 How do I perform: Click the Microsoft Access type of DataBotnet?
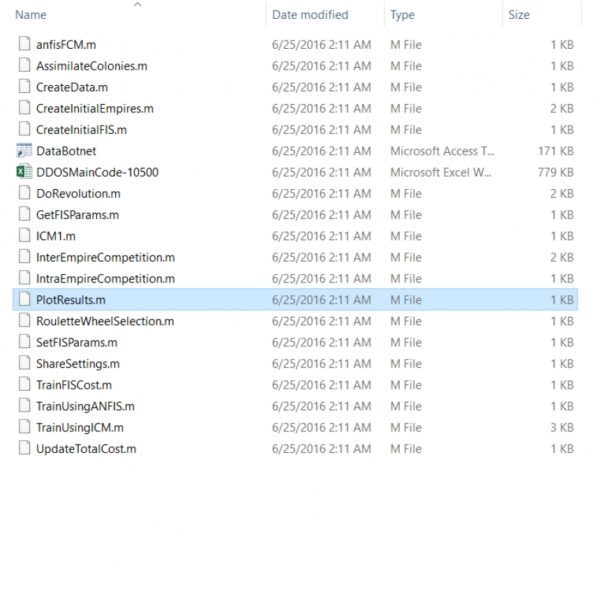click(x=442, y=151)
